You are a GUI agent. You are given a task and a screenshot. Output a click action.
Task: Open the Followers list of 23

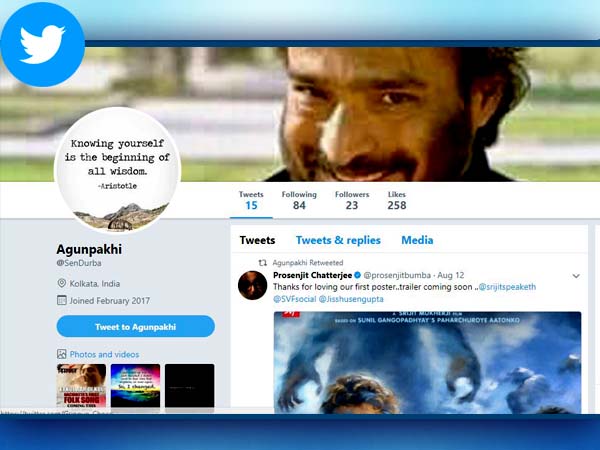[352, 200]
